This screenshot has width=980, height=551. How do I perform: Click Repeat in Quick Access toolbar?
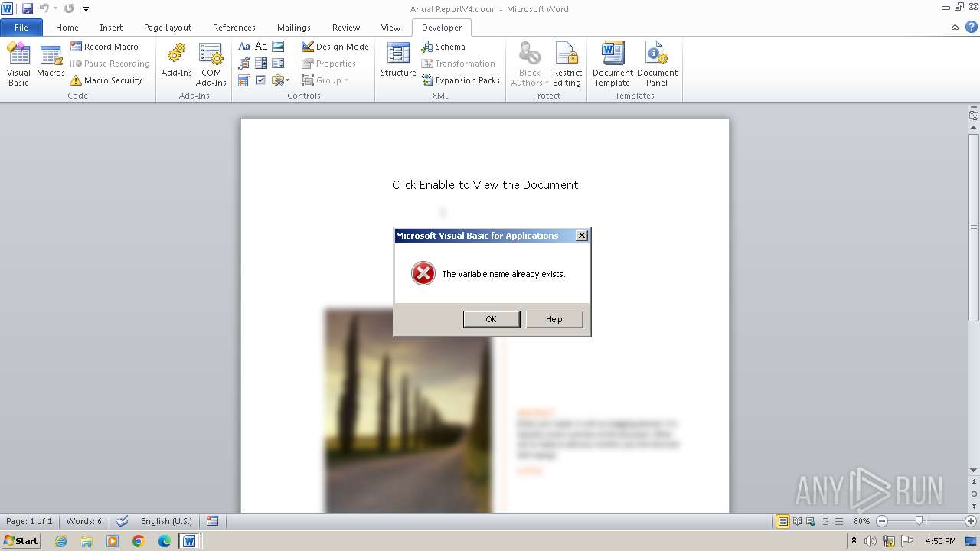(x=69, y=8)
